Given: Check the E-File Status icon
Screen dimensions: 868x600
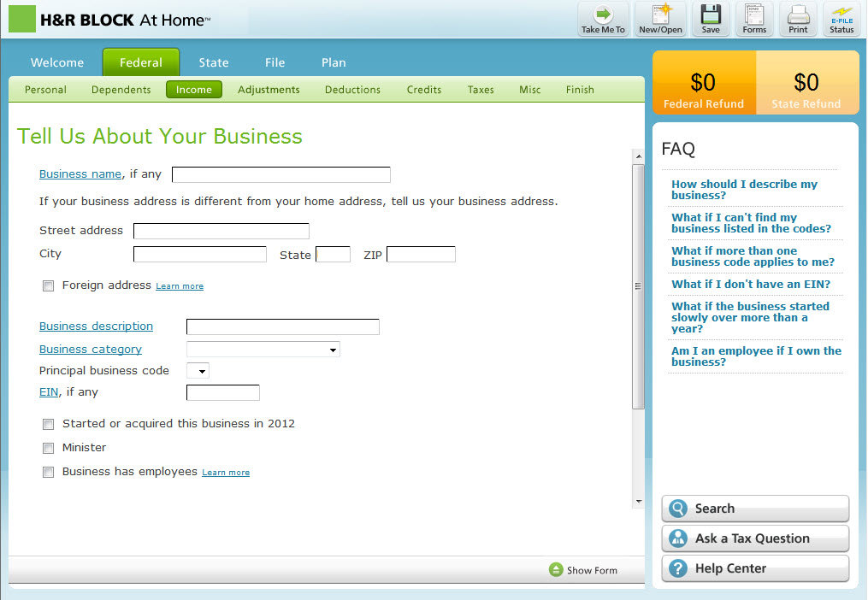Looking at the screenshot, I should click(x=841, y=15).
